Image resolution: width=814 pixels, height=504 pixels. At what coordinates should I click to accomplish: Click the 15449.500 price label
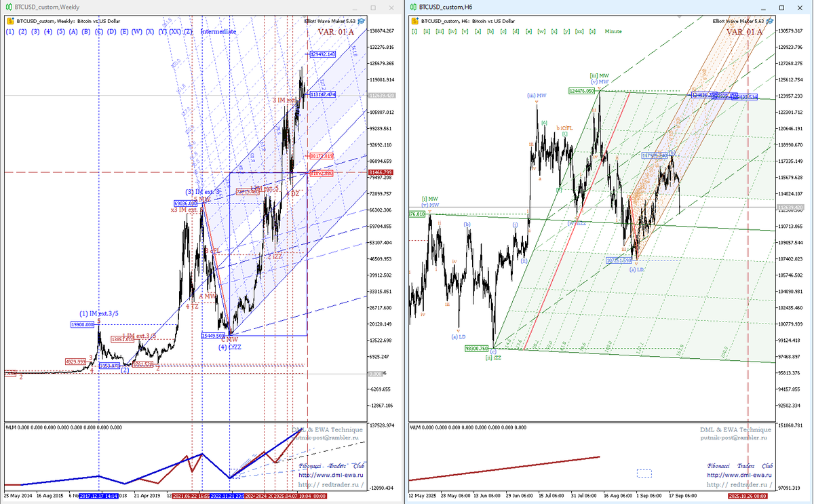[213, 335]
